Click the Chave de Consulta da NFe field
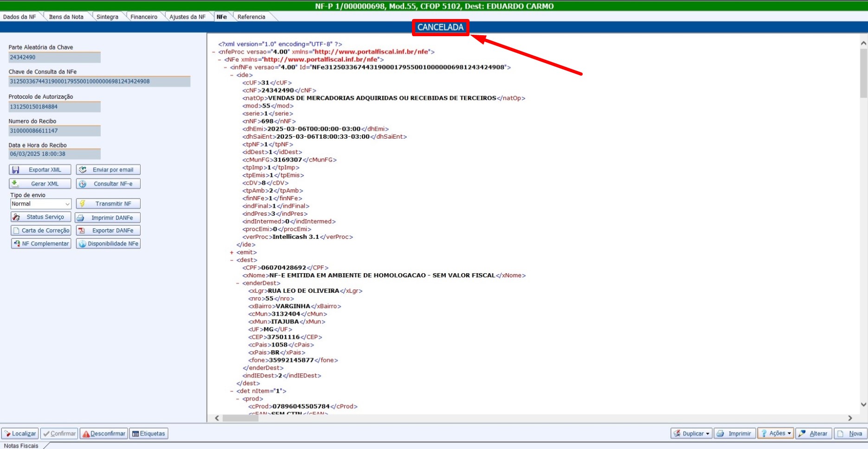Screen dimensions: 868x449 [99, 82]
